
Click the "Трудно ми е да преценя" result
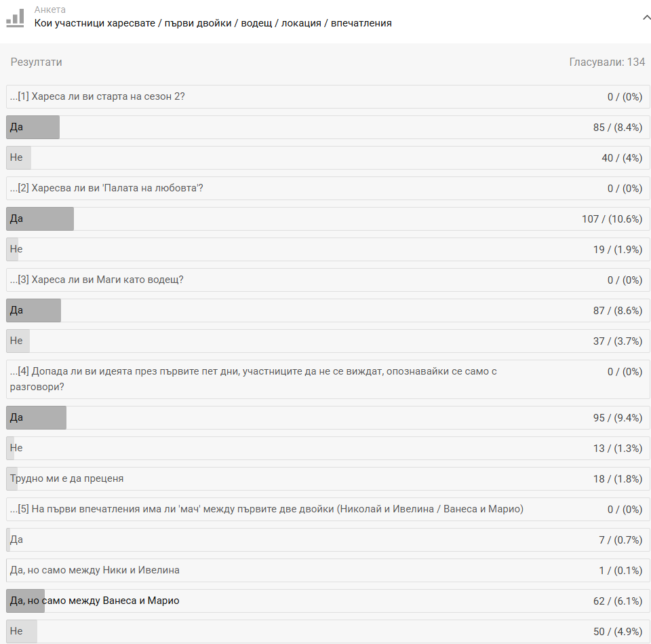(66, 479)
